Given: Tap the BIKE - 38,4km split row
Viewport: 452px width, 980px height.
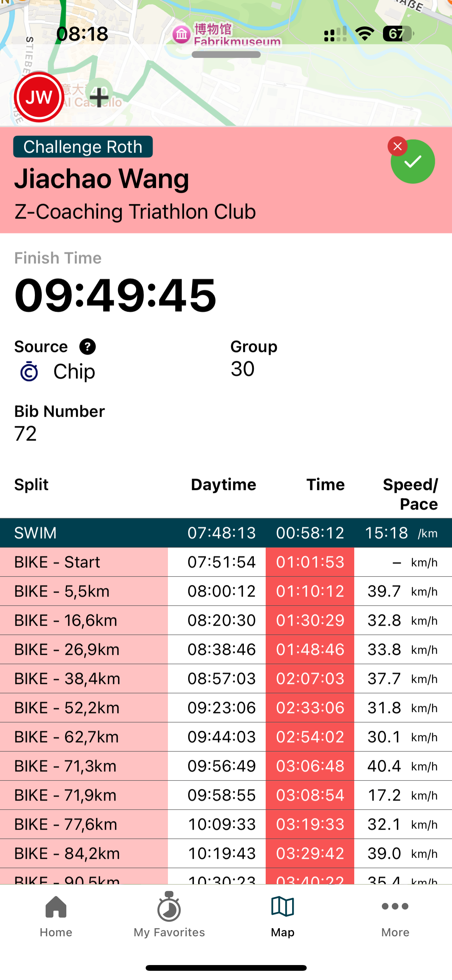Looking at the screenshot, I should click(x=226, y=679).
